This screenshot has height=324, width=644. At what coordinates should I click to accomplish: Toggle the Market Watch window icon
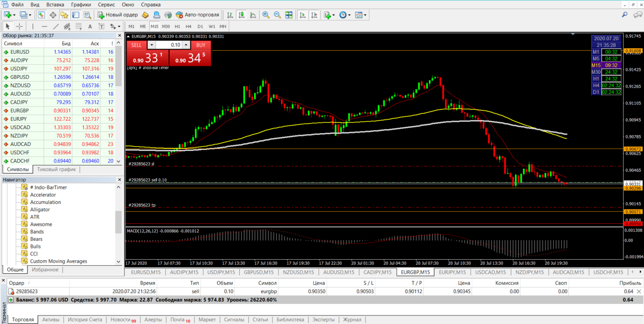click(41, 15)
